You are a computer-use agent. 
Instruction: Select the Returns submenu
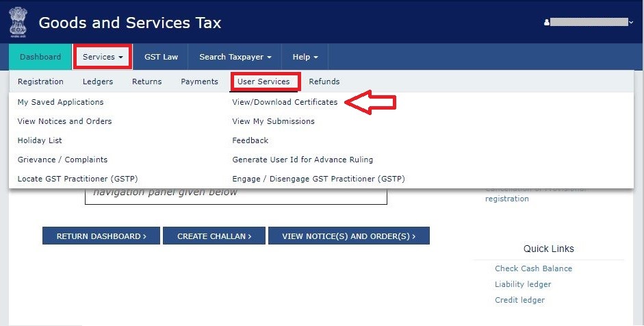tap(146, 81)
